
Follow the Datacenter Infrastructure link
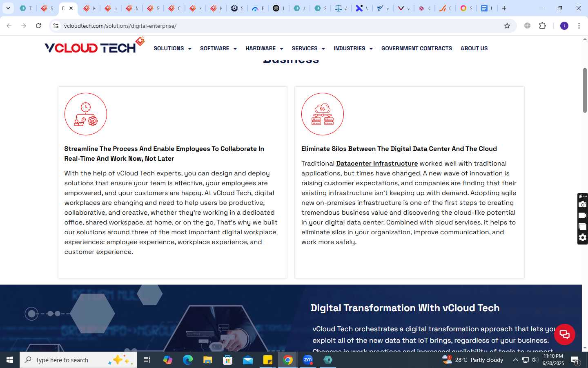pos(377,163)
